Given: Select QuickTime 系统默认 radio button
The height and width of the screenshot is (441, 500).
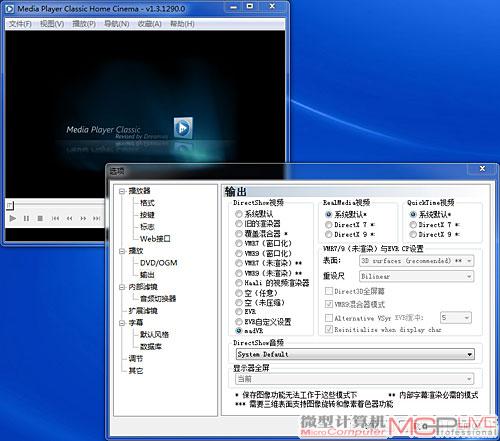Looking at the screenshot, I should tap(413, 214).
